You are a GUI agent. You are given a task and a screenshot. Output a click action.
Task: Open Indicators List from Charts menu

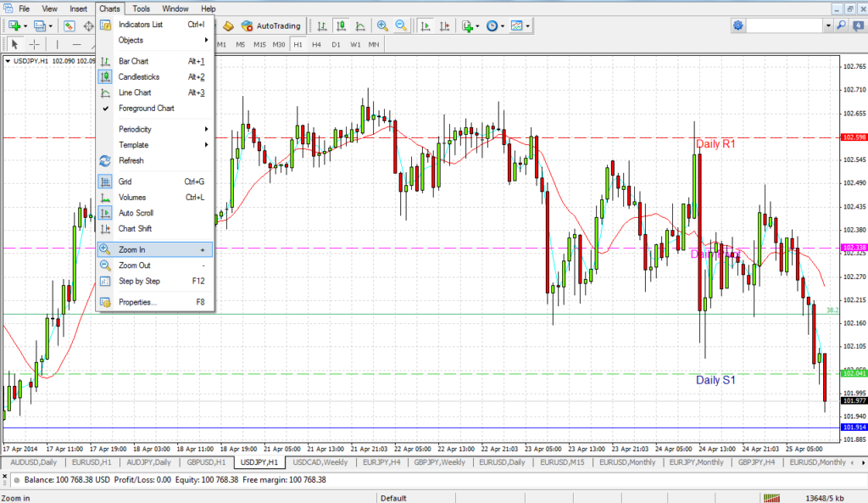[155, 25]
